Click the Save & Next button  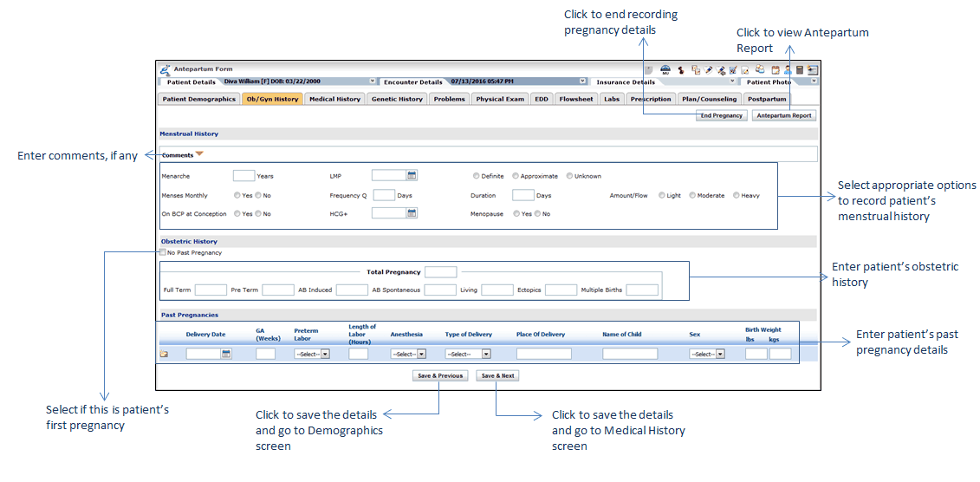point(497,376)
